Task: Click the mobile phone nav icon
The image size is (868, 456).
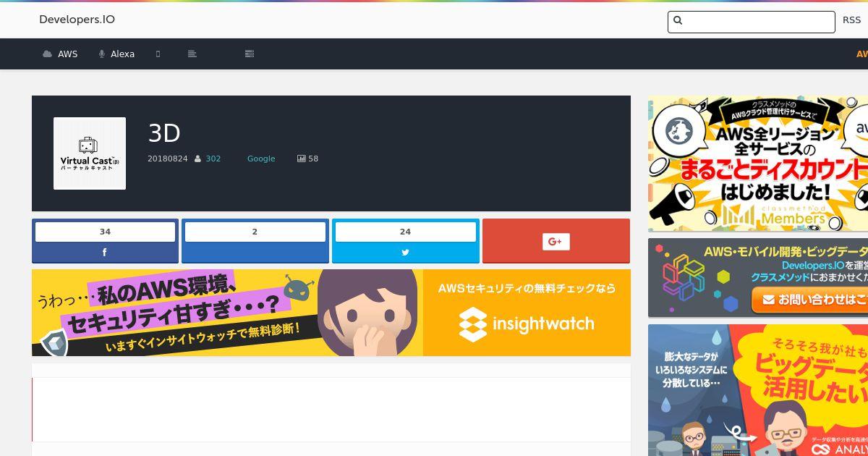Action: [158, 54]
